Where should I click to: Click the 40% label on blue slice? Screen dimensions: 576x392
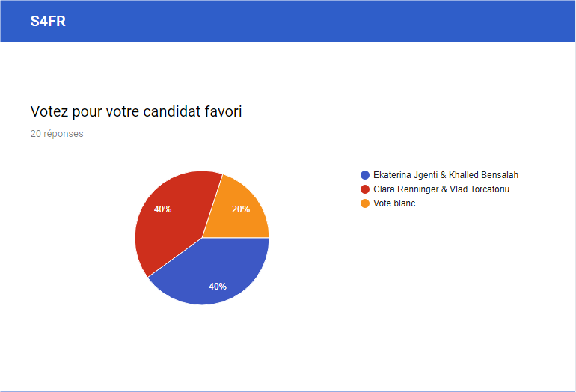(x=218, y=287)
